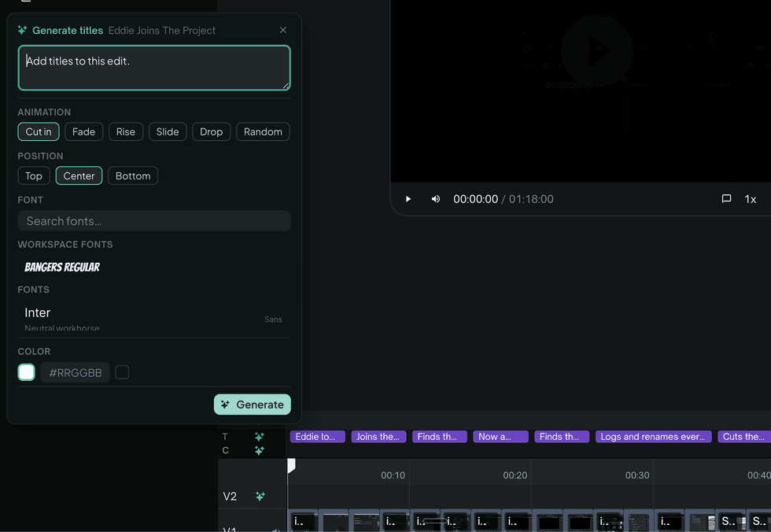The image size is (771, 532).
Task: Open the 1x playback speed menu
Action: pyautogui.click(x=750, y=199)
